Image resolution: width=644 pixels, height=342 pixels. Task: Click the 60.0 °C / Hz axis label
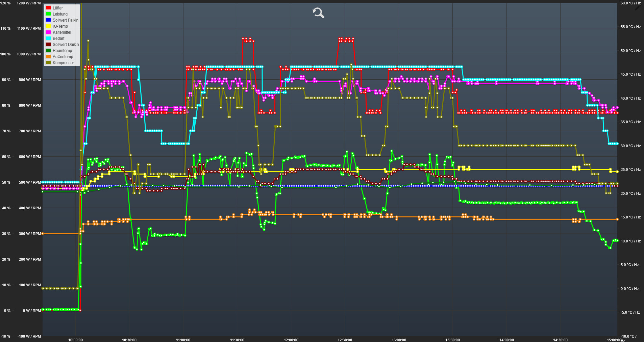[x=630, y=3]
